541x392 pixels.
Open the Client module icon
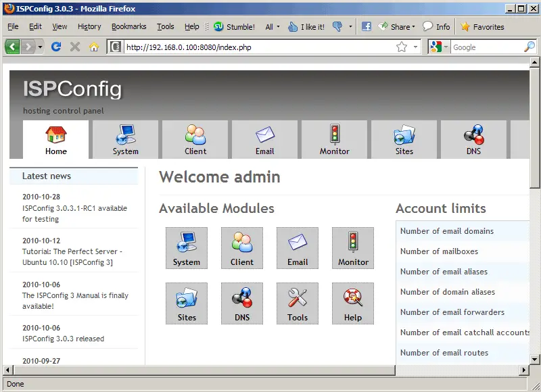click(241, 247)
